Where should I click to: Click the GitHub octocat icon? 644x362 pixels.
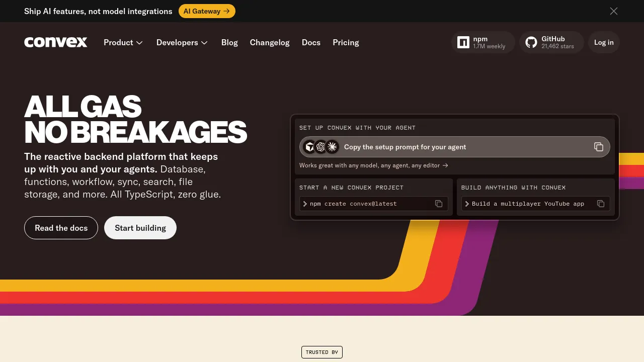pos(531,42)
